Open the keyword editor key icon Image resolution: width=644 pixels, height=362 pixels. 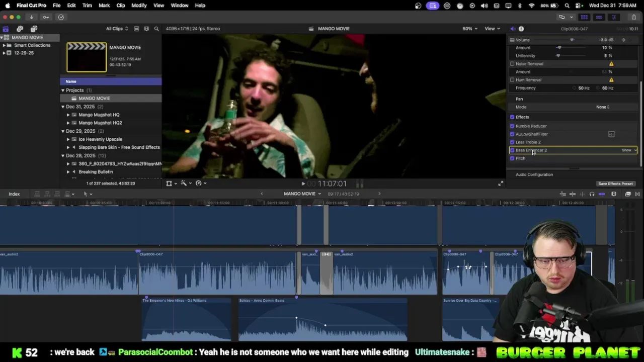click(46, 17)
